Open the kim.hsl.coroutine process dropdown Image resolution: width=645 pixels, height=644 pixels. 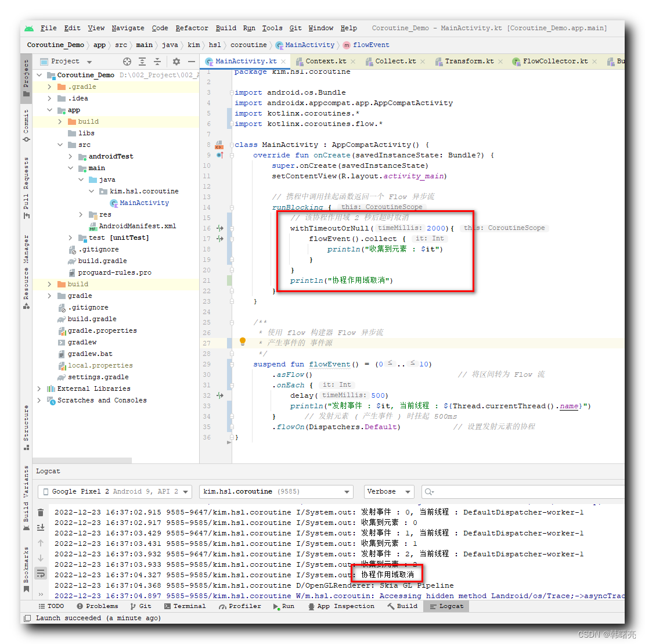(x=276, y=492)
